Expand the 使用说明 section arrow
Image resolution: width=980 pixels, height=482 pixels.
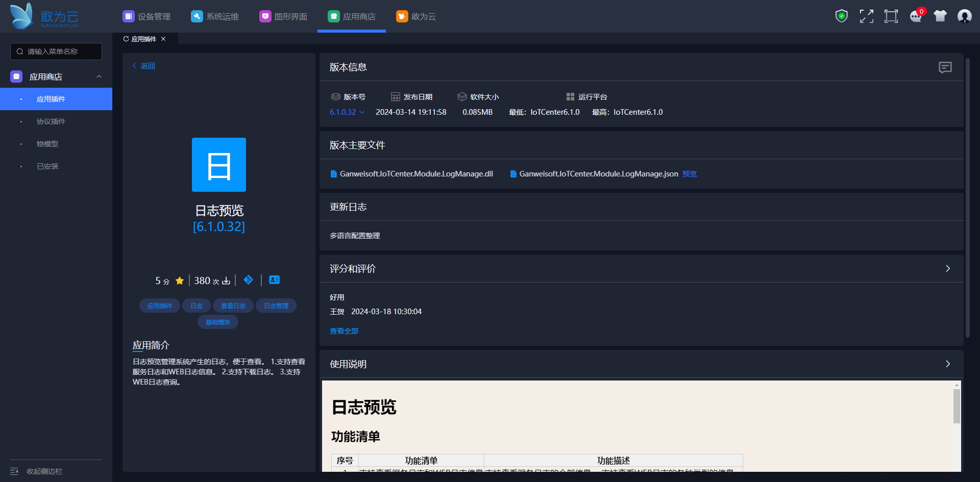click(x=948, y=364)
